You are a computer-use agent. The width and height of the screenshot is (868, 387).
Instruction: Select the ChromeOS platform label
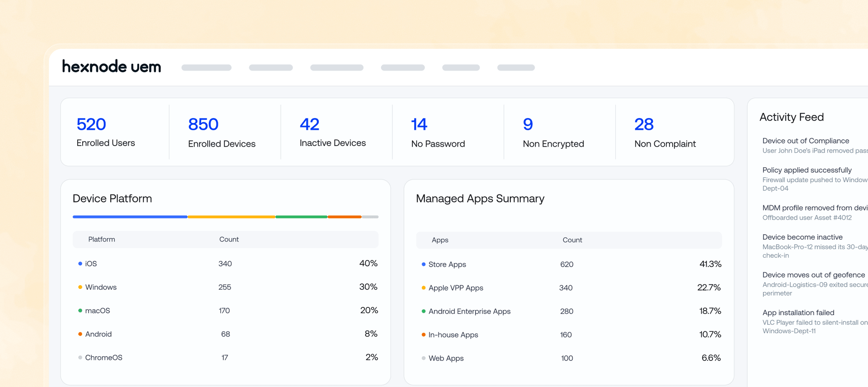tap(104, 358)
